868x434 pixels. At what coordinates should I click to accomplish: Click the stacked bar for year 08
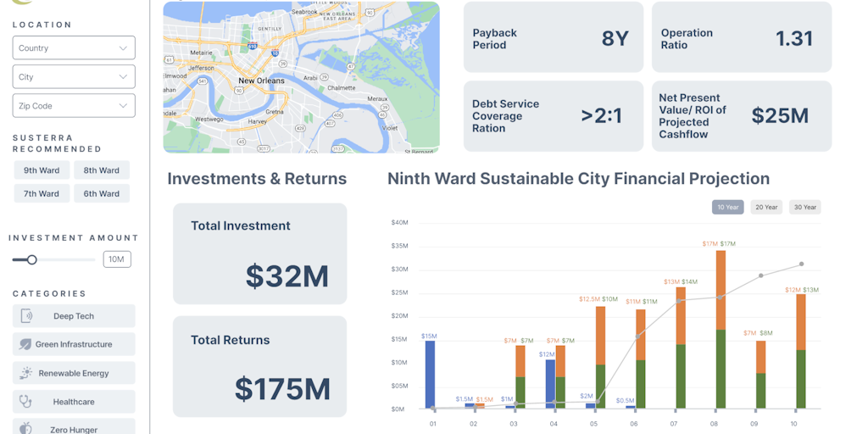(x=721, y=330)
